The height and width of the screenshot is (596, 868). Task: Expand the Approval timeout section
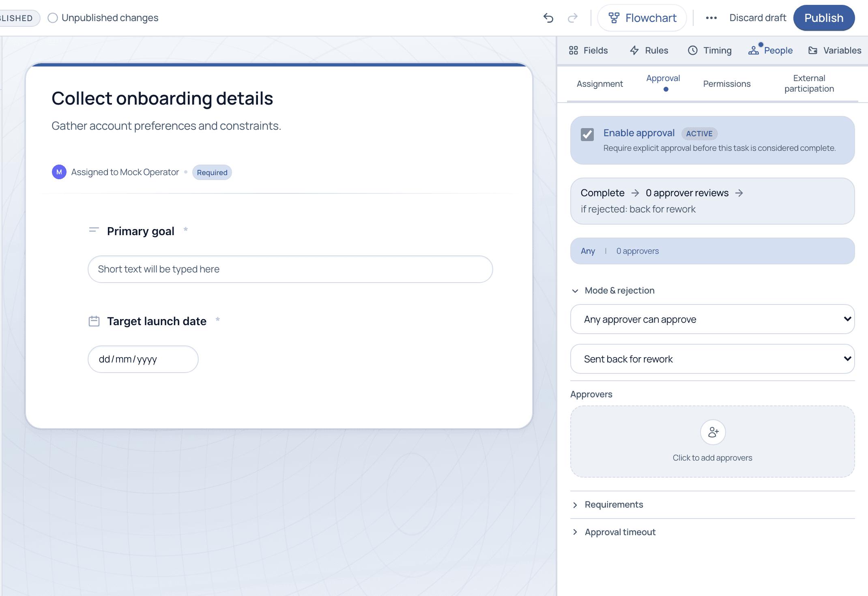[614, 532]
